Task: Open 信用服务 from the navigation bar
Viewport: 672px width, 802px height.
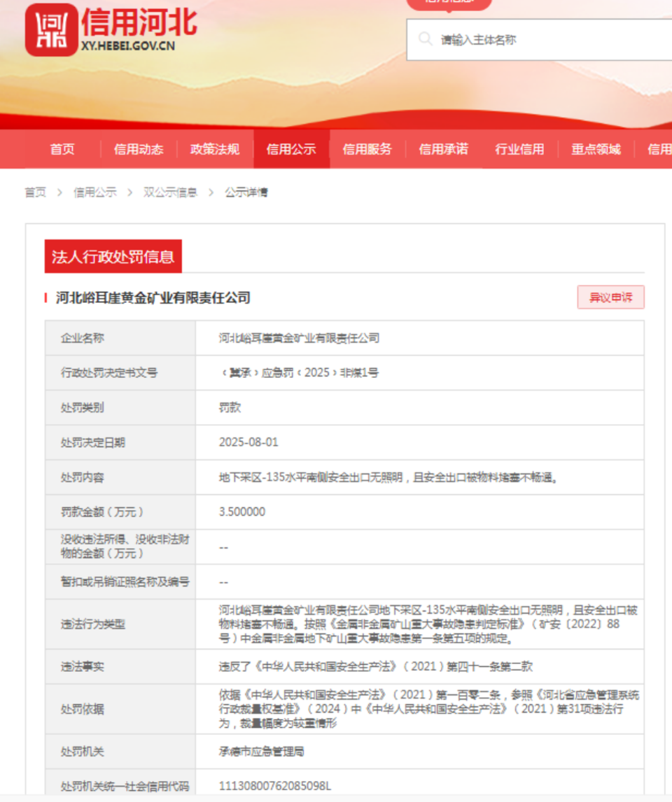Action: click(x=367, y=149)
